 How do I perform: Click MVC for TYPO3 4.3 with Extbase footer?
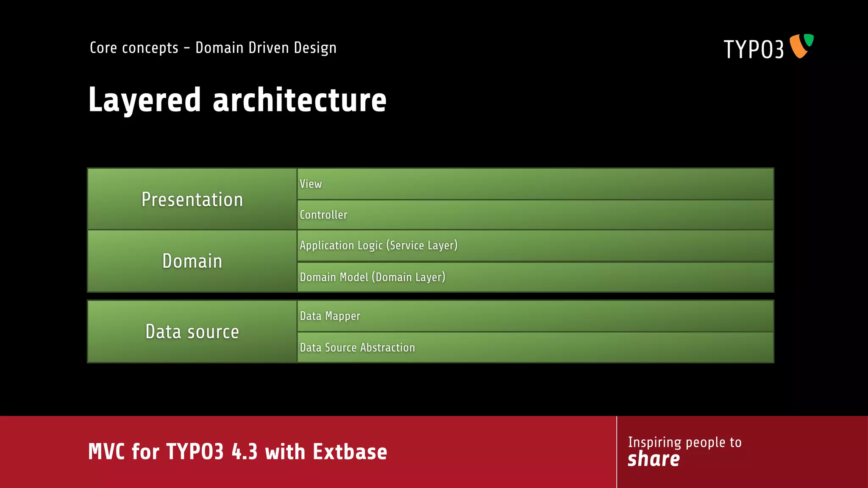pos(237,452)
